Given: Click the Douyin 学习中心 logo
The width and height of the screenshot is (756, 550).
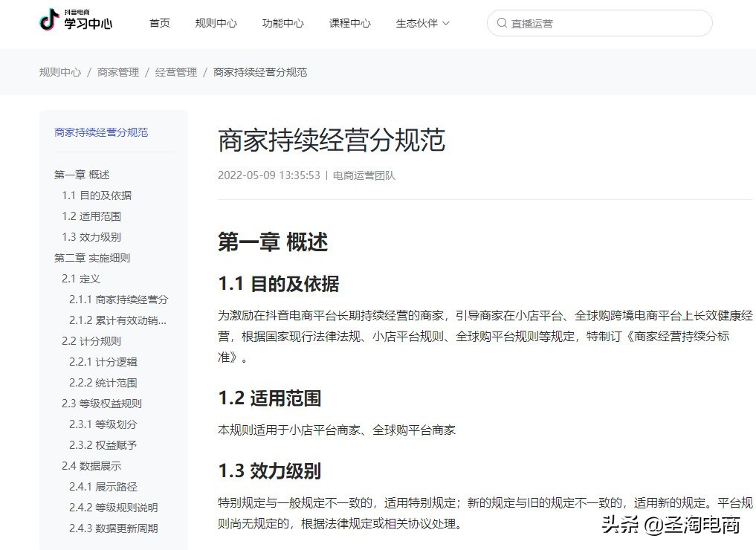Looking at the screenshot, I should click(x=76, y=20).
